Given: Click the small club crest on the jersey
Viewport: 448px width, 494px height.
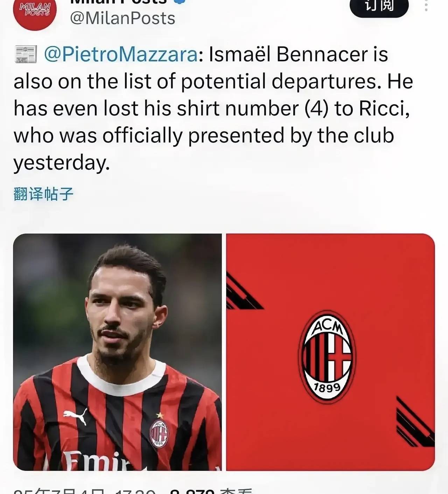Looking at the screenshot, I should [159, 433].
